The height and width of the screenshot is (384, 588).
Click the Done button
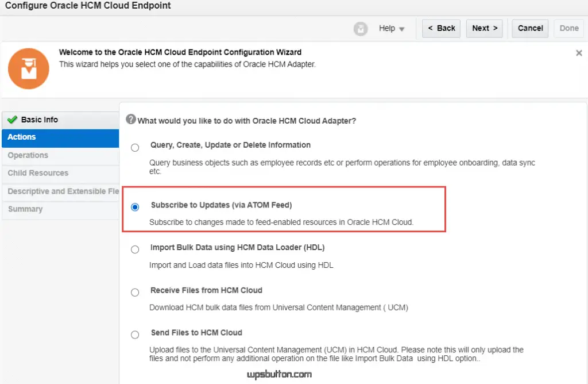tap(568, 29)
